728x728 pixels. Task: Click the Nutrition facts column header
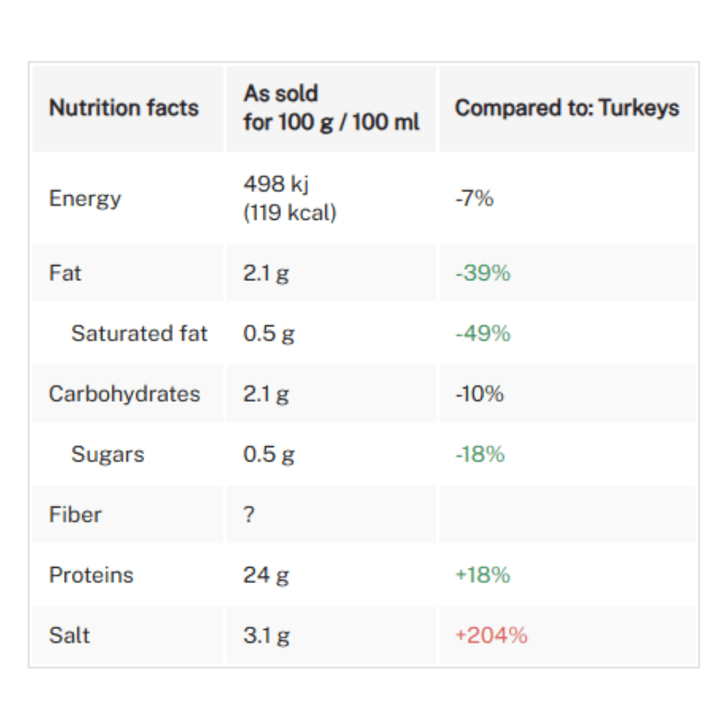(124, 108)
